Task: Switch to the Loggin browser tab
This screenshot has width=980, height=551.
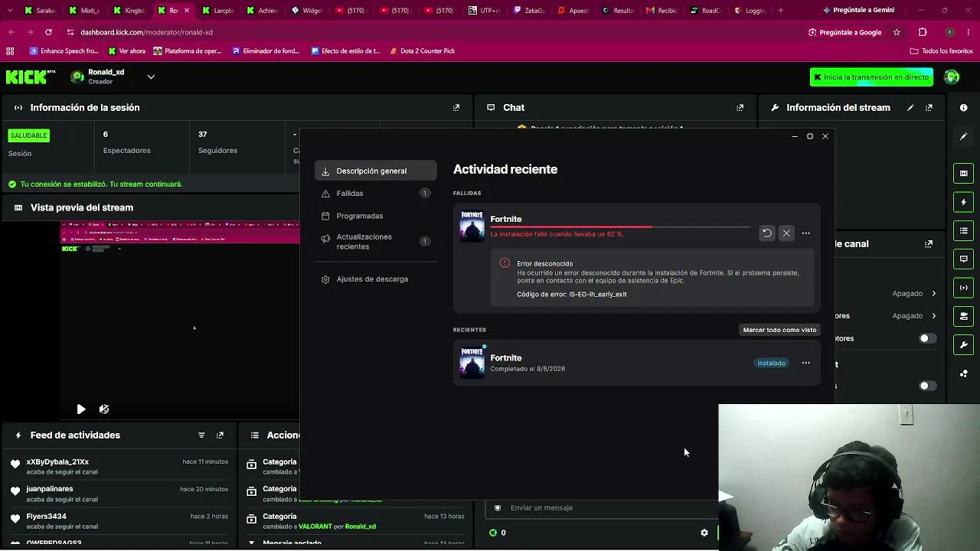Action: point(750,11)
